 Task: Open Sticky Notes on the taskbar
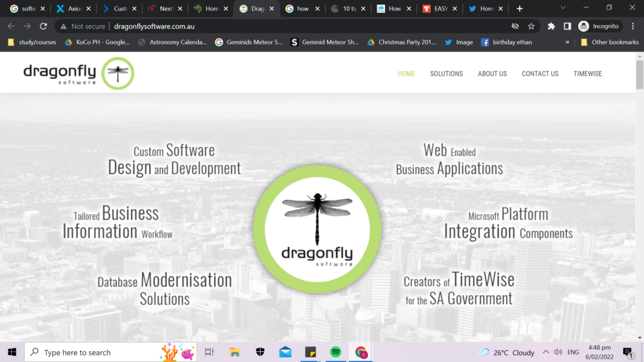311,352
